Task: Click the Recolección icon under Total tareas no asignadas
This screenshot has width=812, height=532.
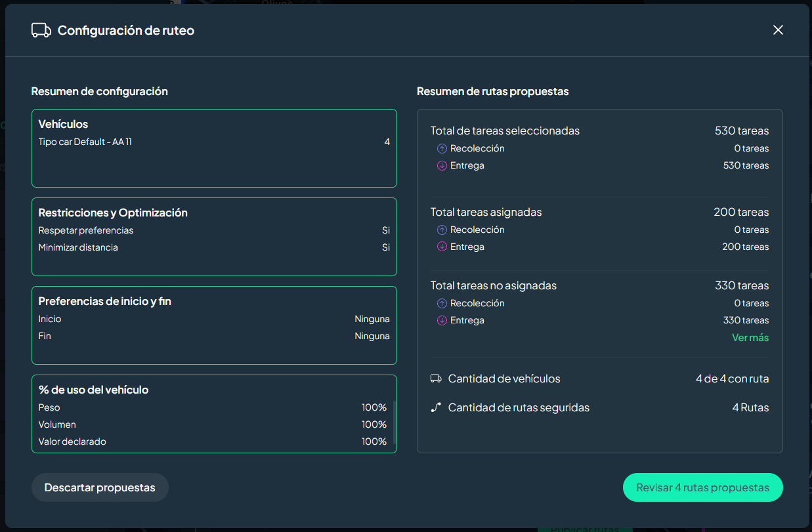Action: [442, 303]
